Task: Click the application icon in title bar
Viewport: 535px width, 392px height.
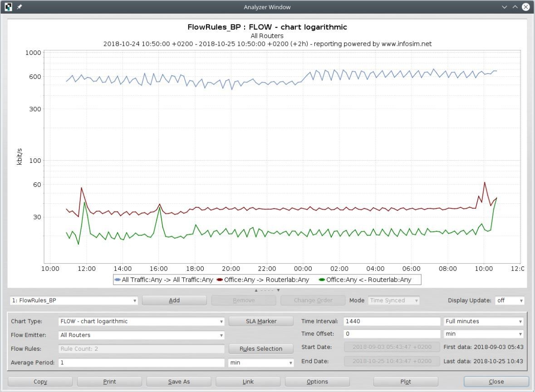Action: pyautogui.click(x=8, y=7)
